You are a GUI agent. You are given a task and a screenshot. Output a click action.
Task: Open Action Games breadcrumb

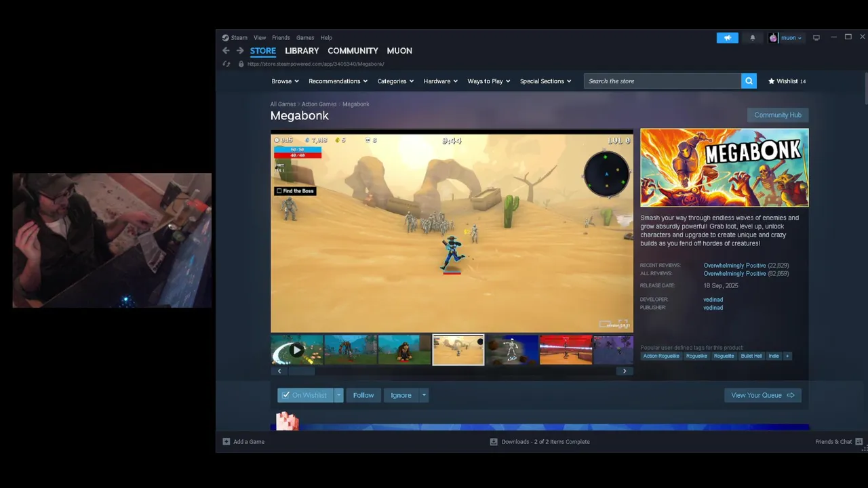(319, 104)
